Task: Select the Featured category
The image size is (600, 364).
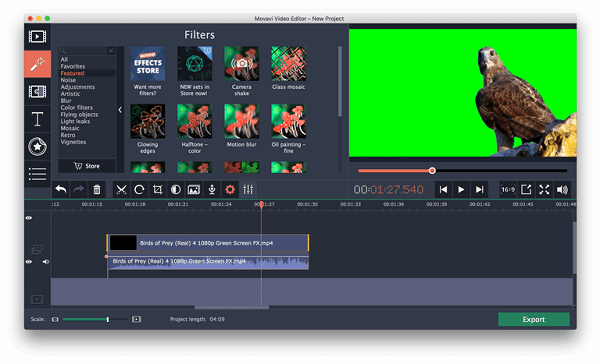Action: (72, 73)
